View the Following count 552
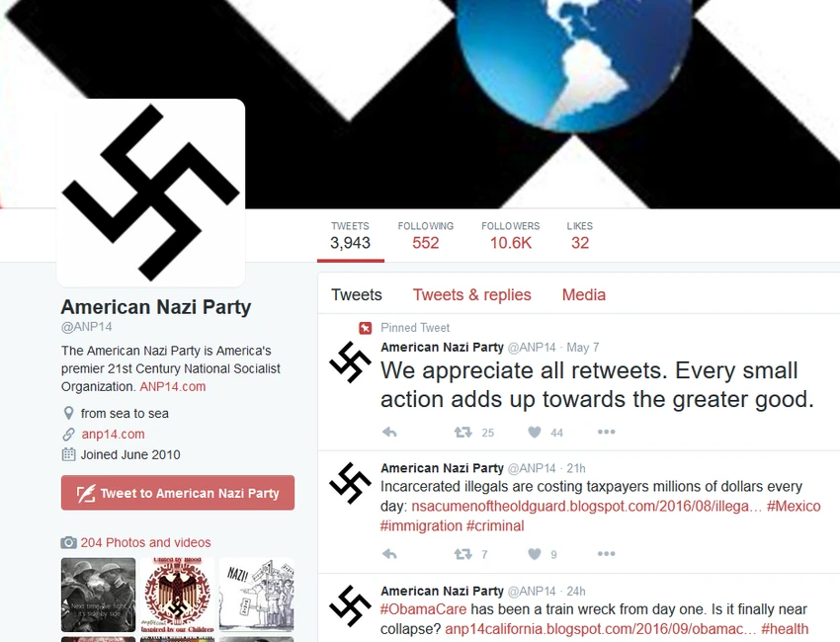This screenshot has height=642, width=840. pyautogui.click(x=425, y=236)
